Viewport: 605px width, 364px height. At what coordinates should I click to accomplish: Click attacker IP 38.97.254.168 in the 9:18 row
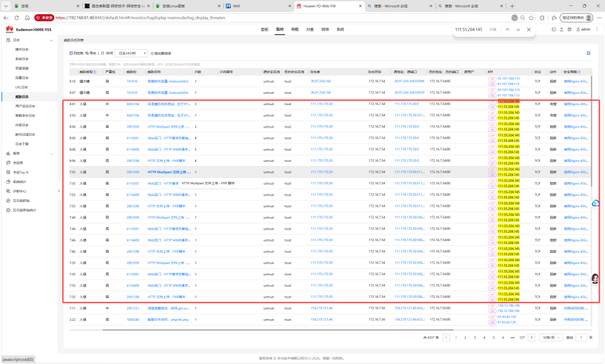click(321, 81)
